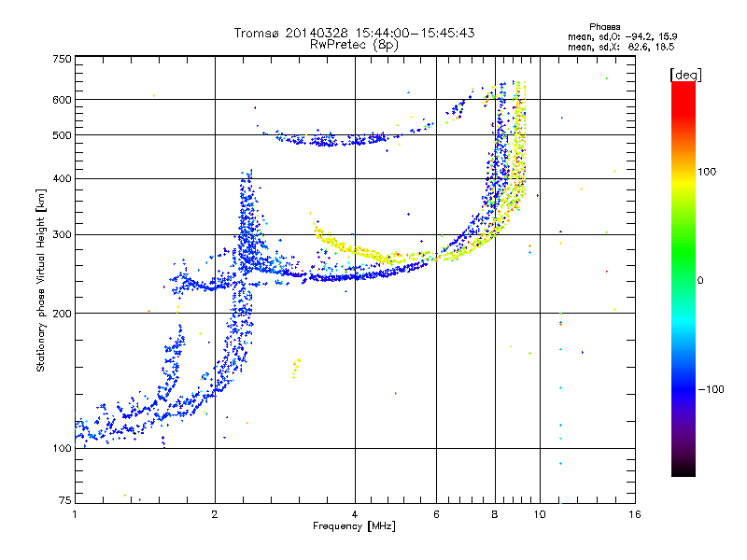
Task: Click the y-axis tick label '600'
Action: 63,100
